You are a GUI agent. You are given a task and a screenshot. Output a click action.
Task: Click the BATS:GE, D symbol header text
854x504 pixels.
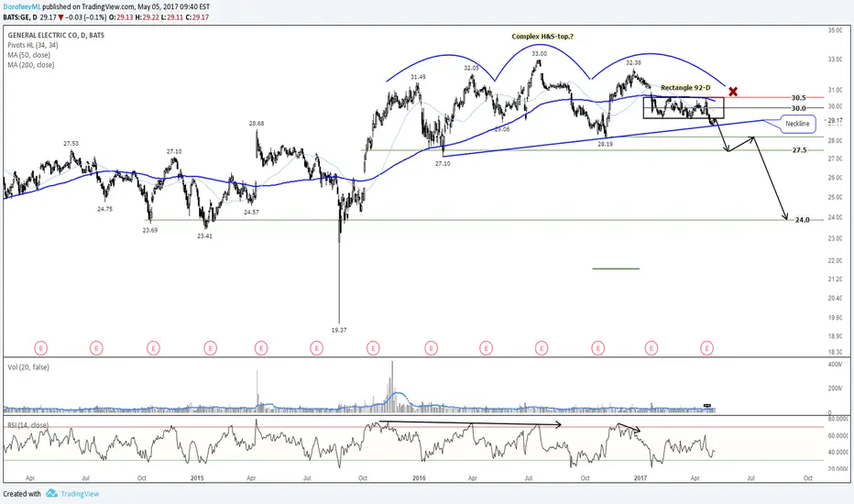pos(20,17)
